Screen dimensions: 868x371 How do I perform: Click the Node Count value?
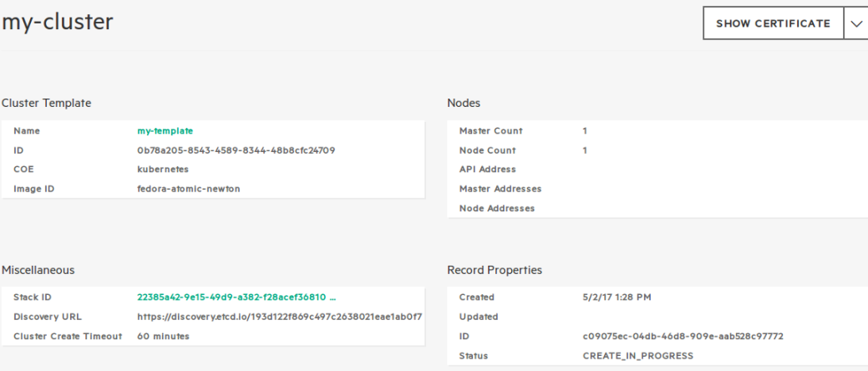tap(585, 150)
